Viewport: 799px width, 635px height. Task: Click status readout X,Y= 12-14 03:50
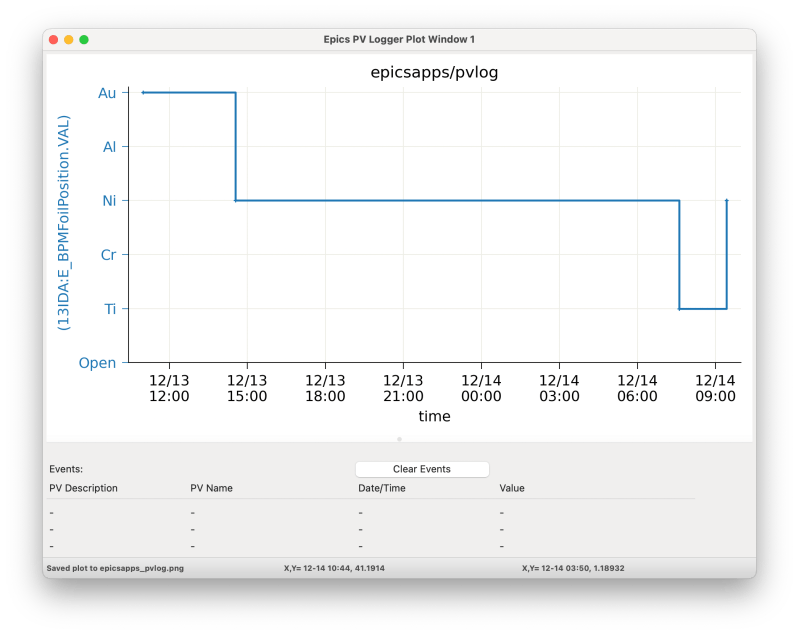click(x=573, y=568)
